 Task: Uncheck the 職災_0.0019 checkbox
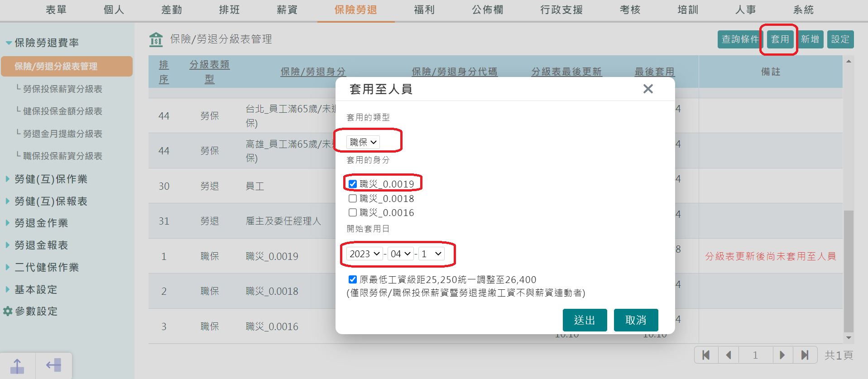[x=353, y=184]
